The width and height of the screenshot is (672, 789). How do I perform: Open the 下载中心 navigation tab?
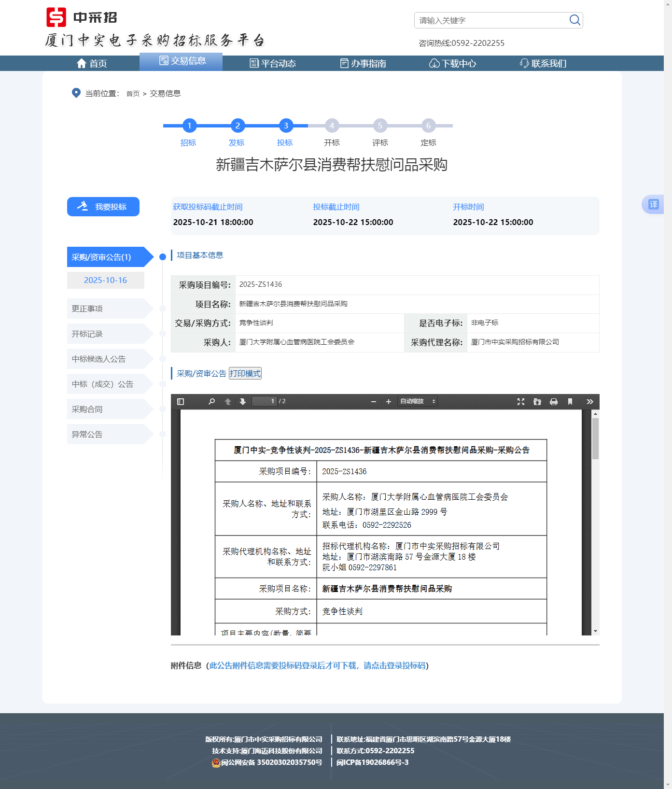453,63
